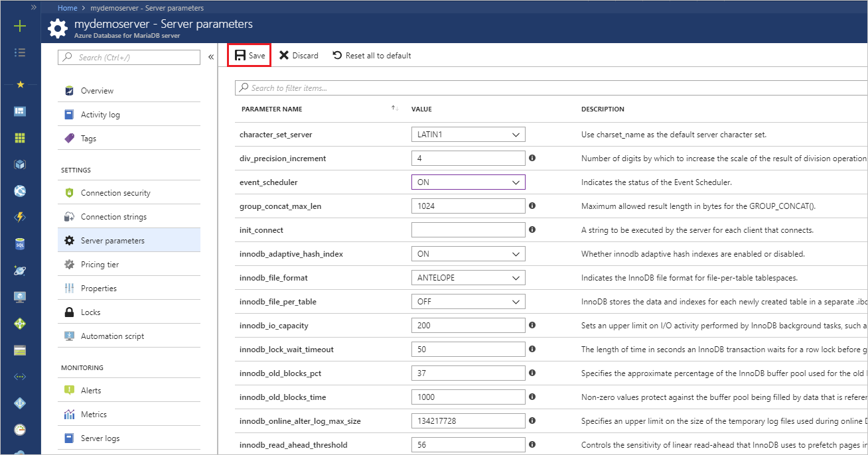Open the Storage accounts icon in sidebar
Image resolution: width=868 pixels, height=455 pixels.
coord(20,350)
